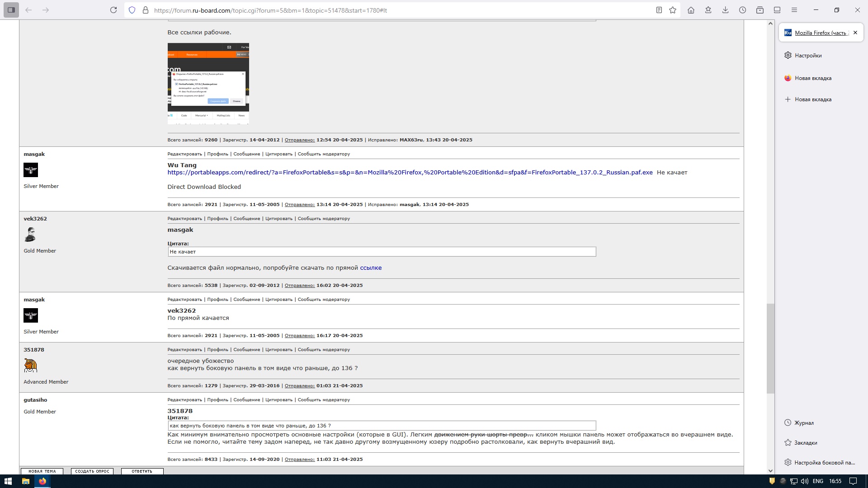Screen dimensions: 868x488
Task: Click the page vertical scrollbar thumb
Action: pos(771,348)
